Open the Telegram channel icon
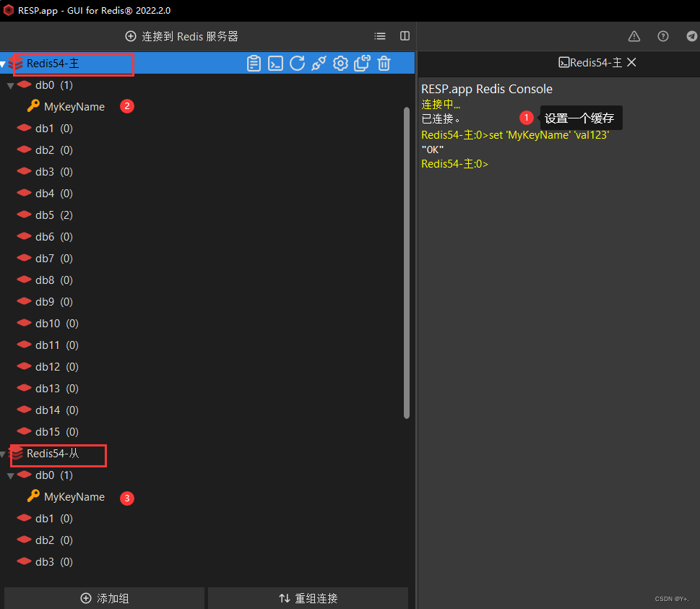The width and height of the screenshot is (700, 609). (692, 36)
